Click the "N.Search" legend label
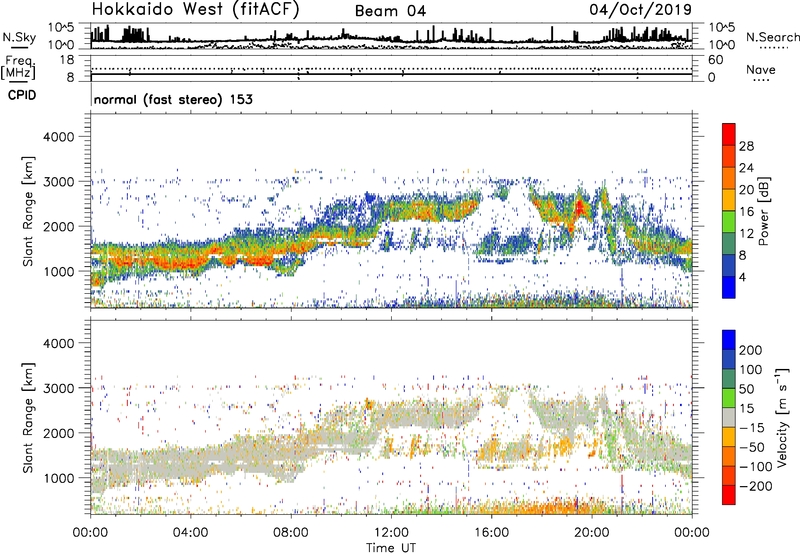Screen dimensions: 800x554 pyautogui.click(x=772, y=37)
